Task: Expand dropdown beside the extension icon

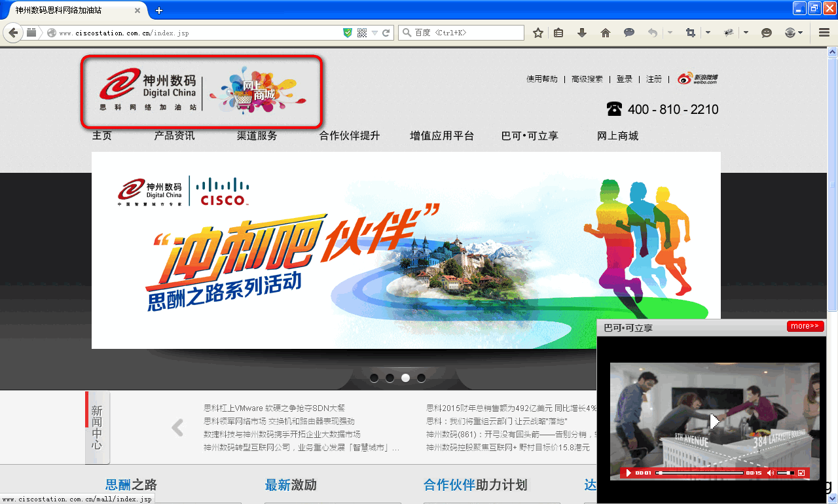Action: tap(746, 33)
